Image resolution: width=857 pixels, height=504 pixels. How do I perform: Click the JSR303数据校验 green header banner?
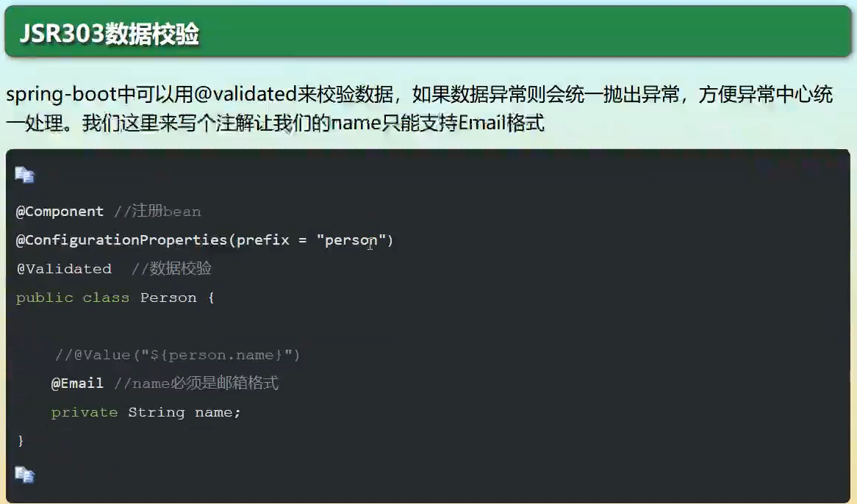[428, 34]
